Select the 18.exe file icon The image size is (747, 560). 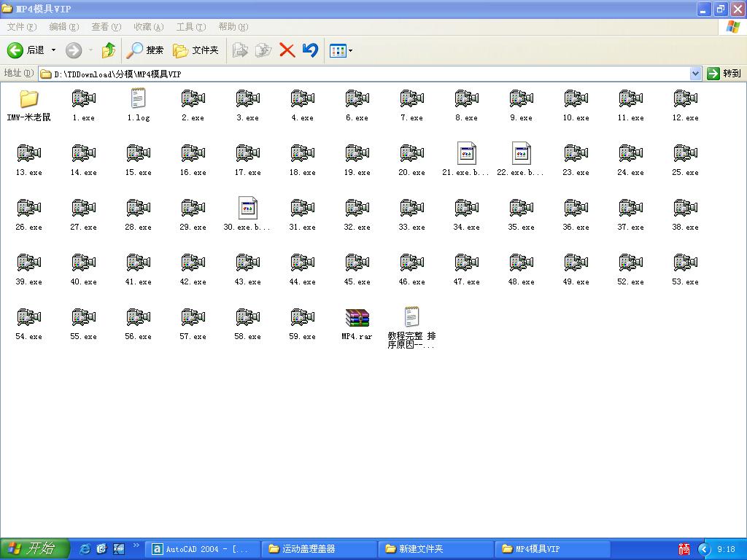pos(303,153)
